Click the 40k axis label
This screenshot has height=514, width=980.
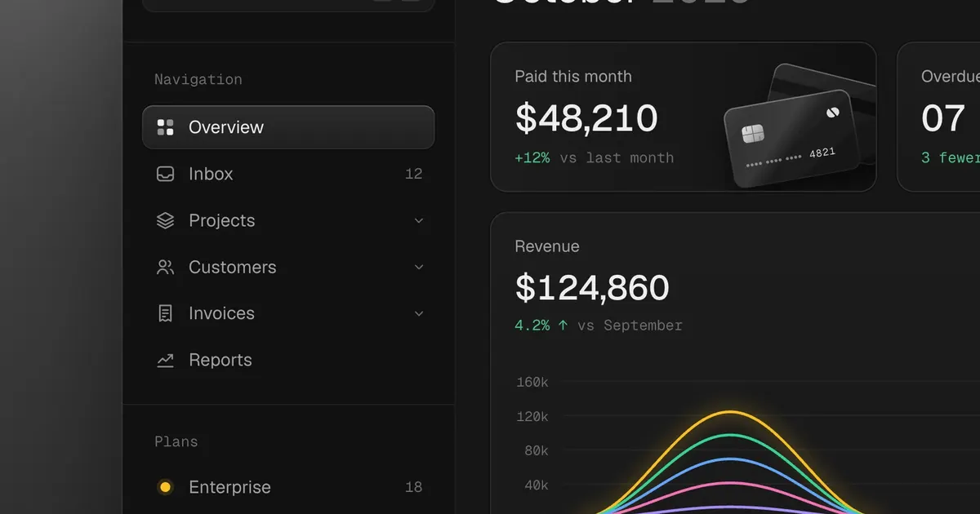(x=536, y=485)
